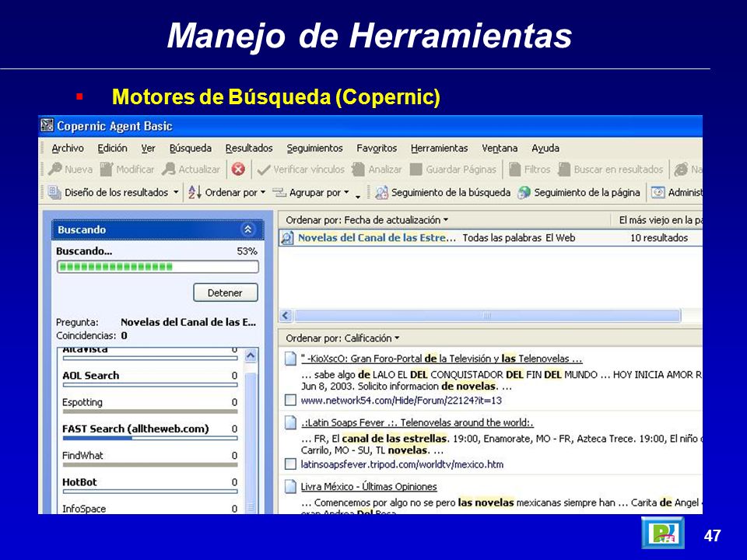
Task: Click the page icon beside Latin Soaps Fever
Action: [x=290, y=422]
